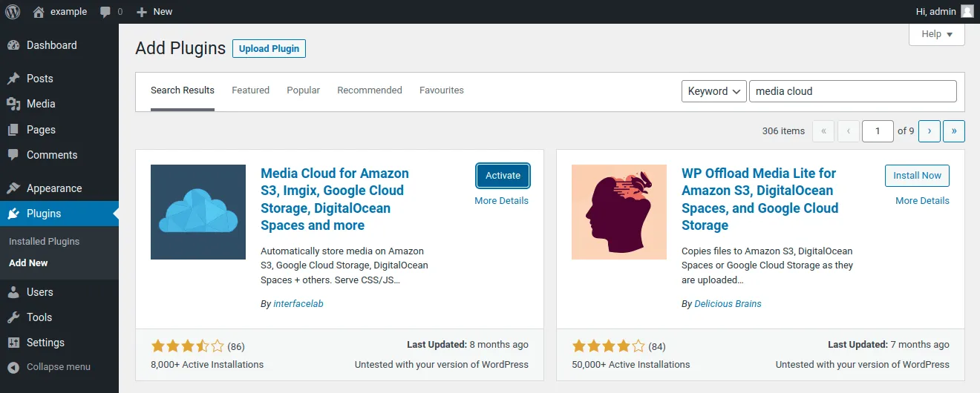Install WP Offload Media Lite now
The image size is (980, 393).
pyautogui.click(x=917, y=176)
